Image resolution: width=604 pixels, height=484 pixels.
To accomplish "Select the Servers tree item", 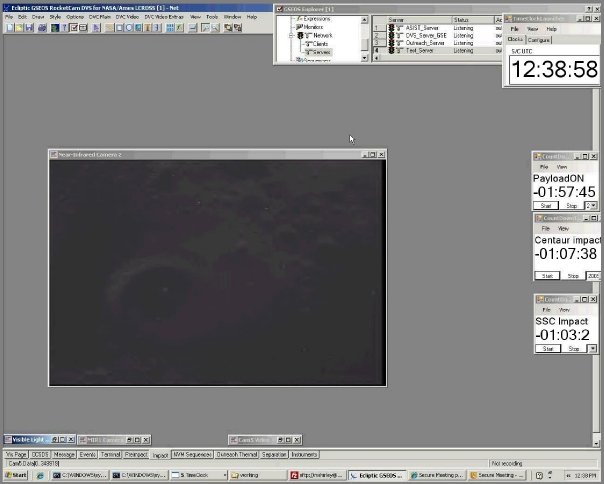I will (x=324, y=51).
